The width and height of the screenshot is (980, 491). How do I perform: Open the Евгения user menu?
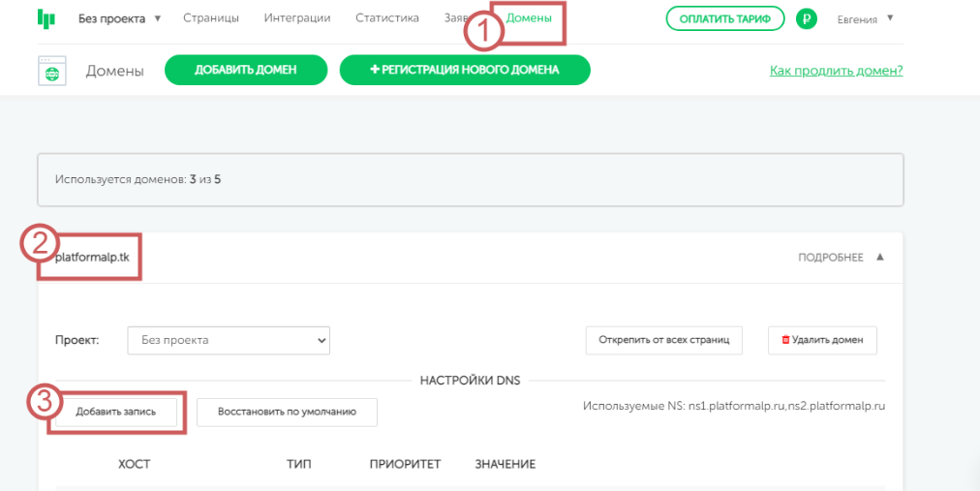pyautogui.click(x=865, y=18)
